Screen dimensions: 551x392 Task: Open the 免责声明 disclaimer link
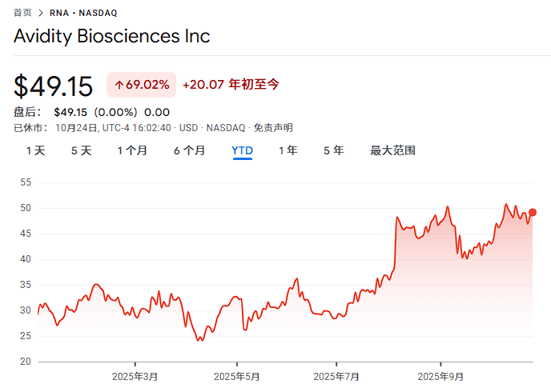[273, 128]
